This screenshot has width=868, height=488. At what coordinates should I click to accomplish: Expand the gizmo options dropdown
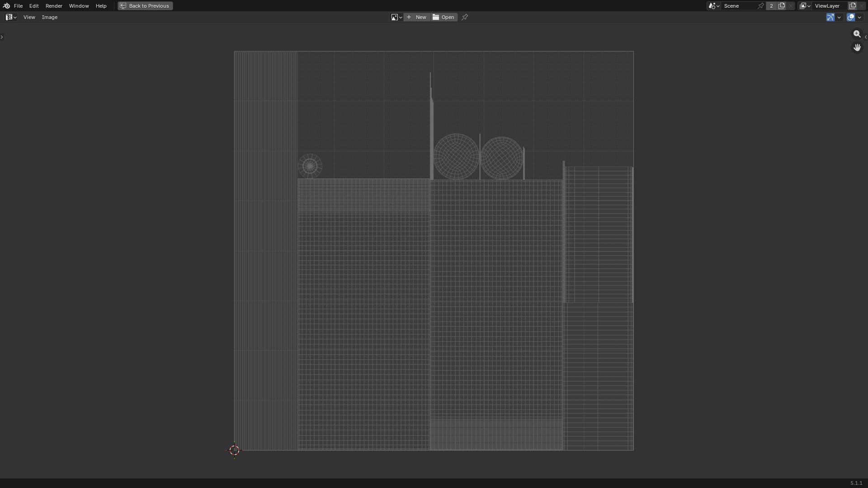839,17
